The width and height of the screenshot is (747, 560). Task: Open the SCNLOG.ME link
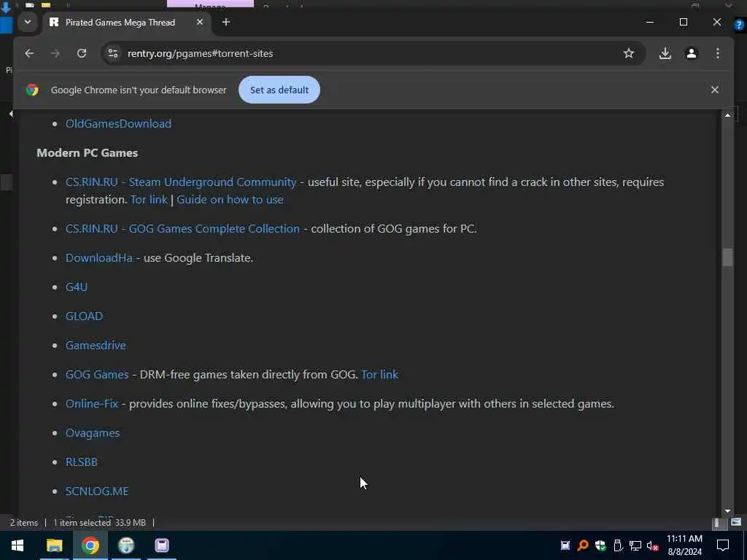click(x=97, y=491)
